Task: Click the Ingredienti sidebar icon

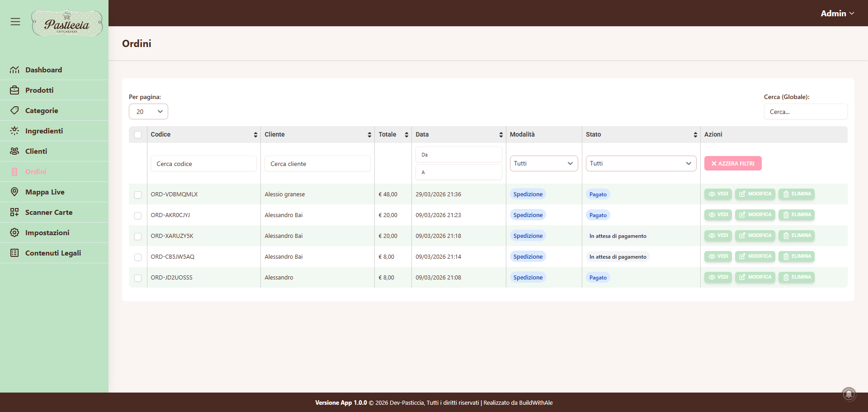Action: click(14, 131)
